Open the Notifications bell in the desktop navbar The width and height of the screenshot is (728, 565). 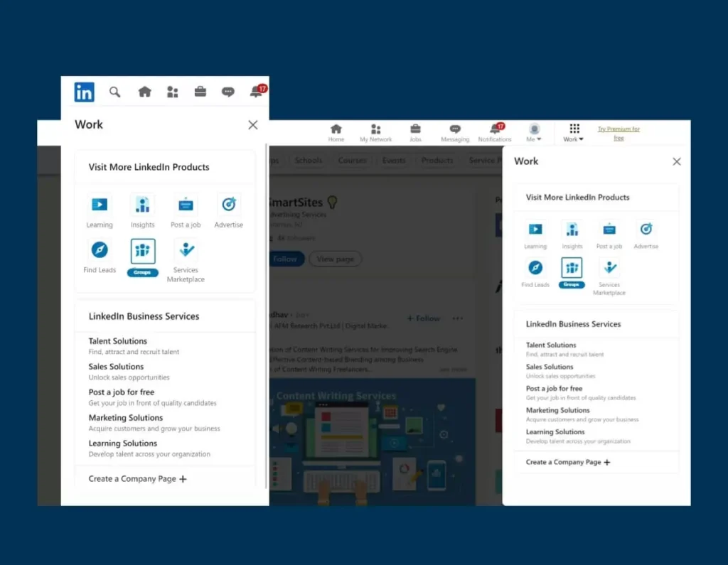[495, 131]
